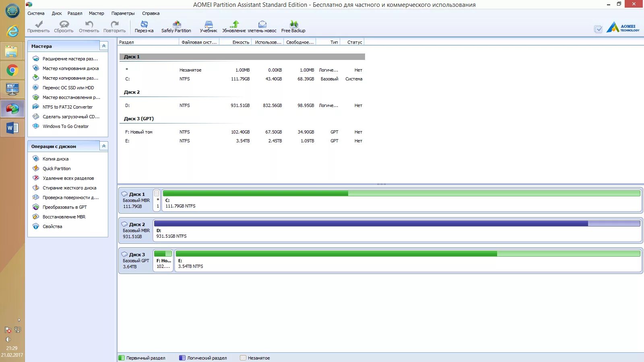Viewport: 644px width, 362px height.
Task: Click D: partition usage bar on Disk 2
Action: click(x=397, y=224)
